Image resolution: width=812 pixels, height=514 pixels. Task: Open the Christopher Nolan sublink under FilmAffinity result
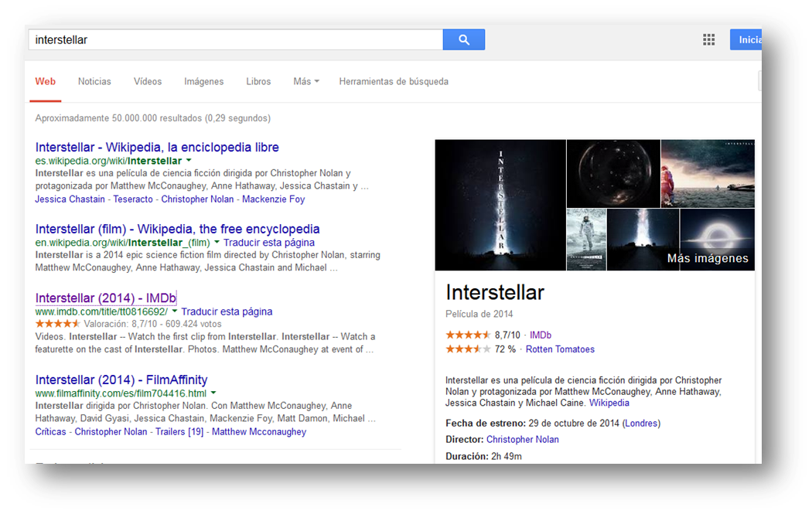point(111,432)
